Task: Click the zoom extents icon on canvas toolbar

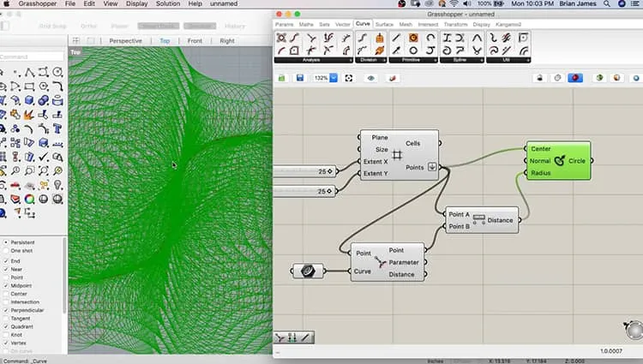Action: [349, 78]
